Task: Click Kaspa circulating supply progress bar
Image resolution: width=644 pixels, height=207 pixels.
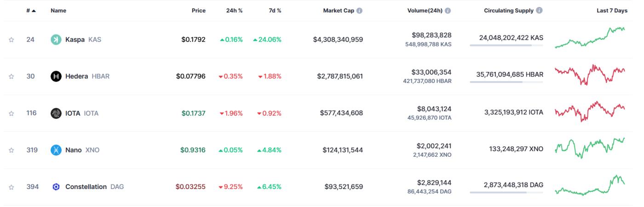Action: pos(506,45)
